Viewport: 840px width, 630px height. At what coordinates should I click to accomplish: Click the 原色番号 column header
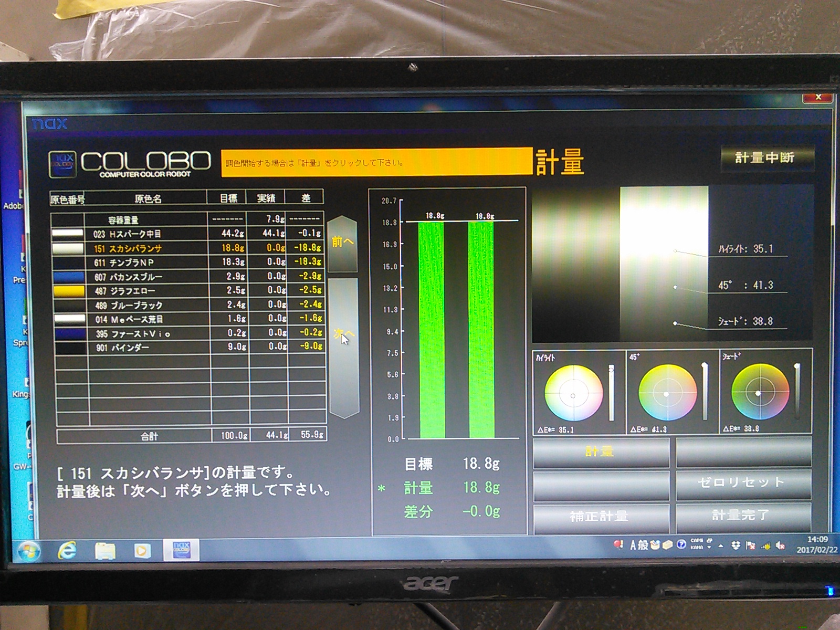tap(67, 199)
